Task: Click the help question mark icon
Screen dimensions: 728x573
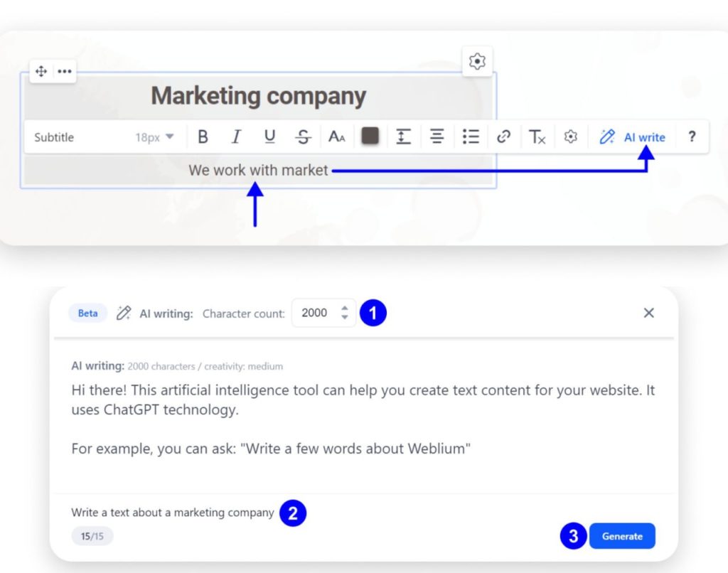Action: [x=692, y=136]
